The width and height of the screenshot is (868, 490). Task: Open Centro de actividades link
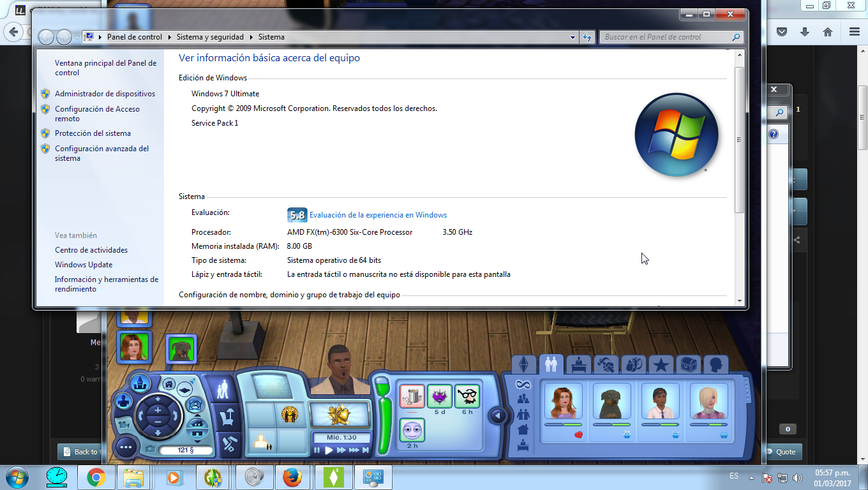point(91,250)
